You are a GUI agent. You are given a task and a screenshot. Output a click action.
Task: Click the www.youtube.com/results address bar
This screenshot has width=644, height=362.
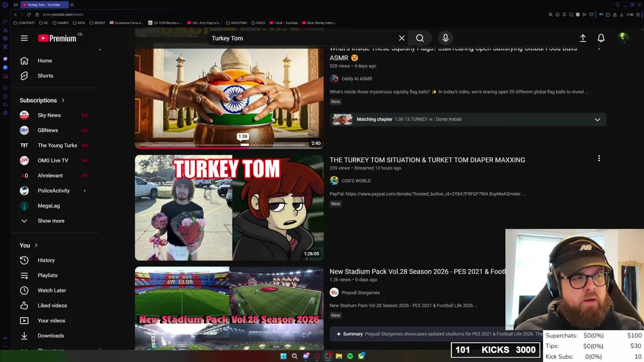click(x=63, y=15)
